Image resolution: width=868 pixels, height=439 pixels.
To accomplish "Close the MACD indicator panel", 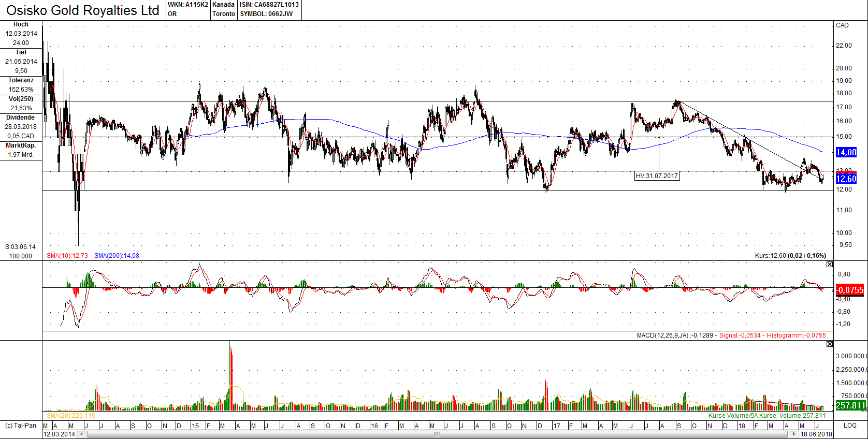I will (x=830, y=264).
